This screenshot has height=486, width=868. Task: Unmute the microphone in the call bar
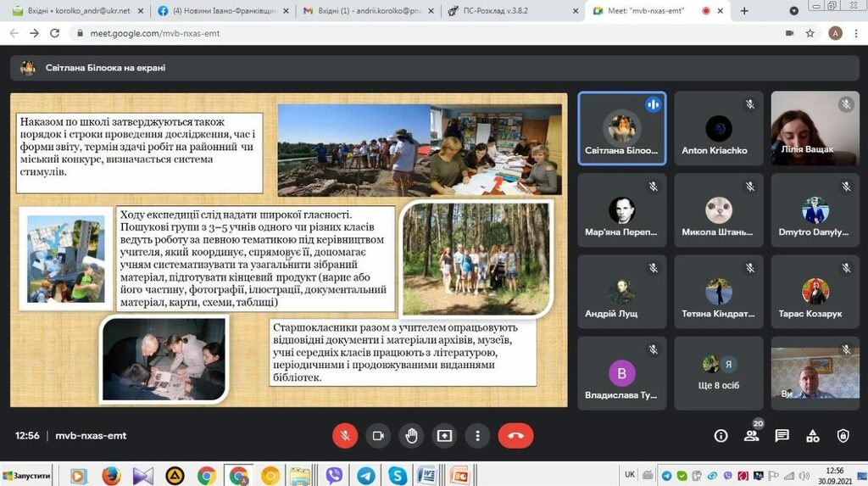[344, 436]
